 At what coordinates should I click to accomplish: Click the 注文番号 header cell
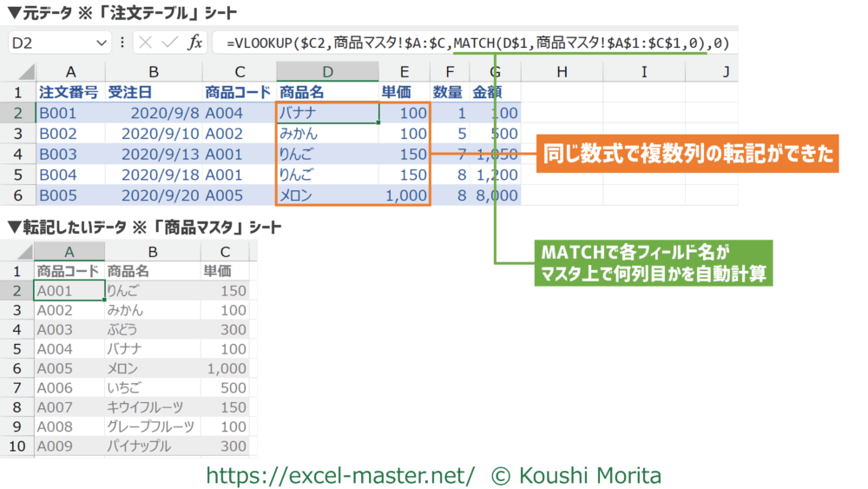pyautogui.click(x=69, y=92)
